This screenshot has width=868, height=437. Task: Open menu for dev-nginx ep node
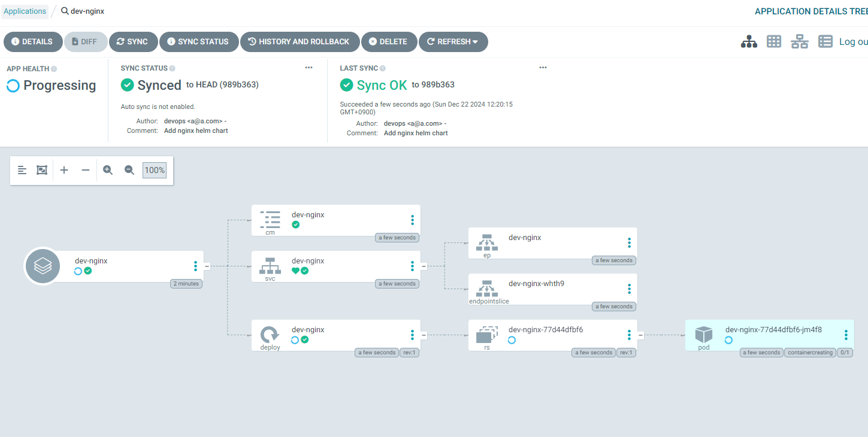click(x=629, y=243)
